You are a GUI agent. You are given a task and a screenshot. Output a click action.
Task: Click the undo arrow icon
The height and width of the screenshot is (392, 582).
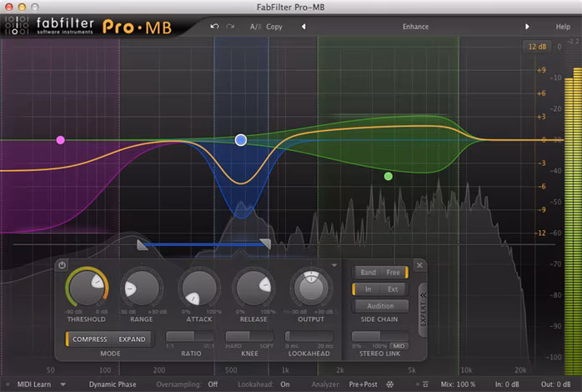(x=214, y=27)
